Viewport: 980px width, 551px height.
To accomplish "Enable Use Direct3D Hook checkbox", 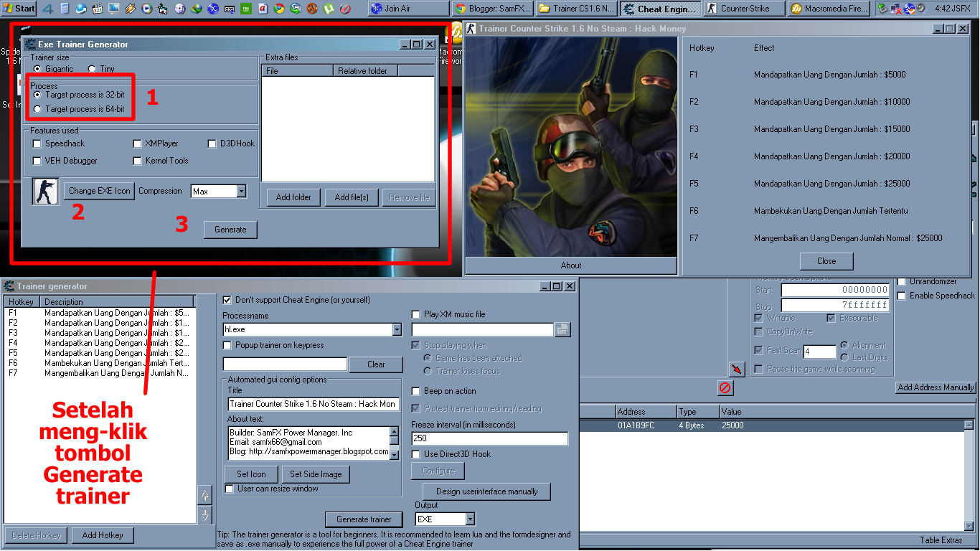I will click(x=416, y=454).
